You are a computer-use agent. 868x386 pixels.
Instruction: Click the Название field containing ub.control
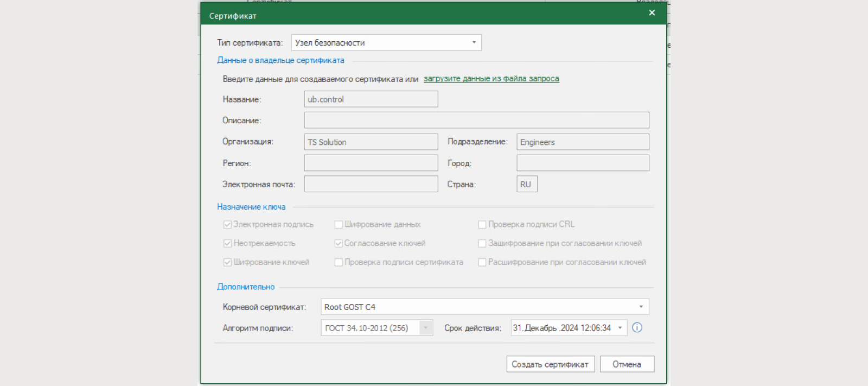coord(371,99)
